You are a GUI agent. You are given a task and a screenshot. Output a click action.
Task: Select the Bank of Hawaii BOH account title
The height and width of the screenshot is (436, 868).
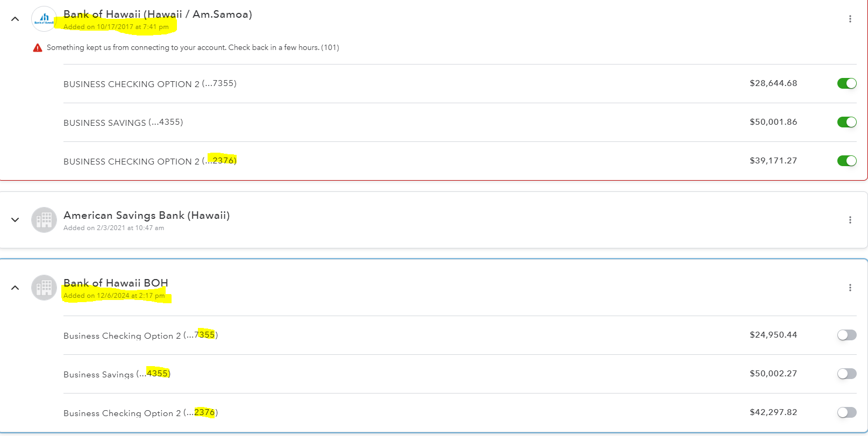(116, 283)
